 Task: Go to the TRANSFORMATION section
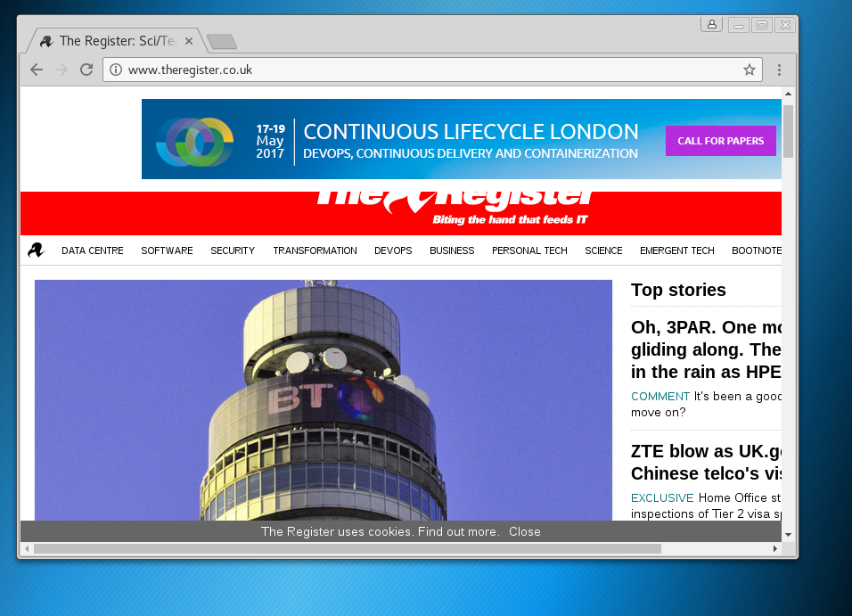click(x=315, y=251)
